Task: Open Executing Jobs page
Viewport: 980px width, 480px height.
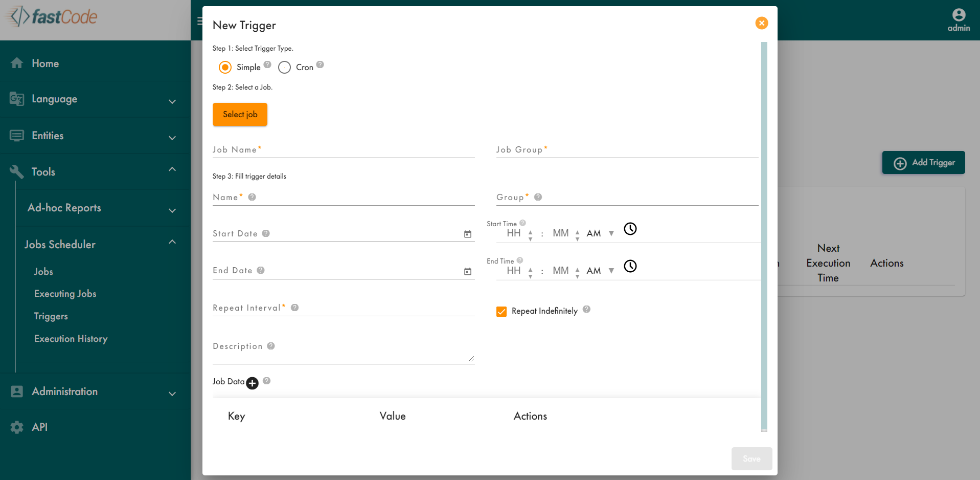Action: [65, 294]
